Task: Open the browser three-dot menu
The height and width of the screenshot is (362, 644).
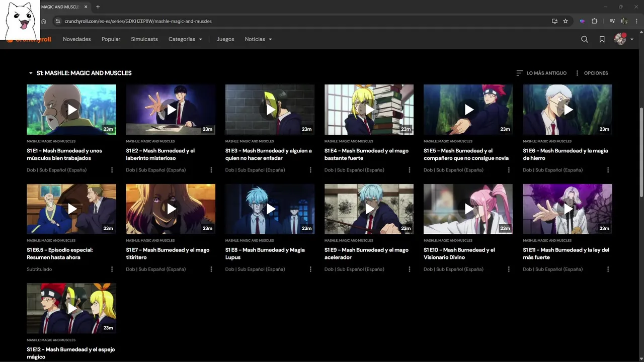Action: [637, 21]
